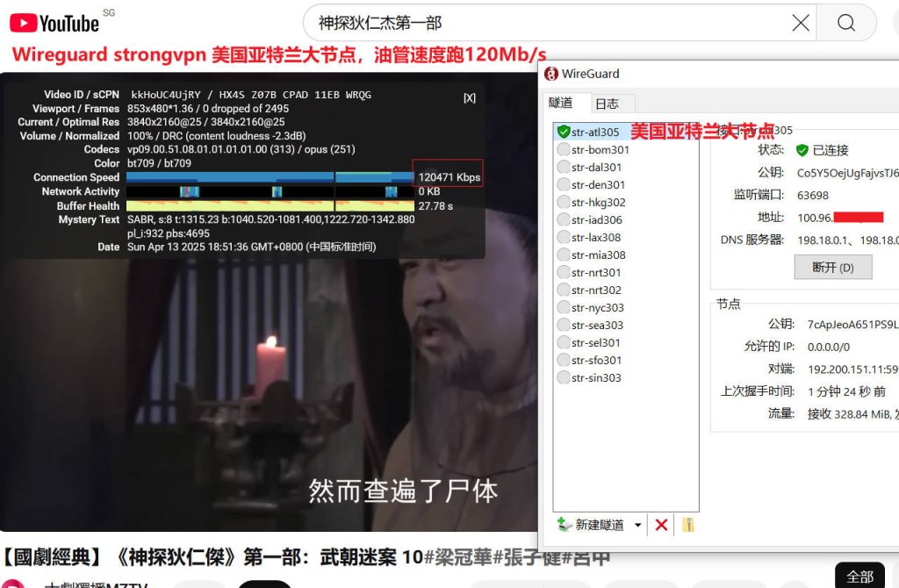
Task: Open the dropdown arrow beside 新建隧道
Action: (x=637, y=525)
